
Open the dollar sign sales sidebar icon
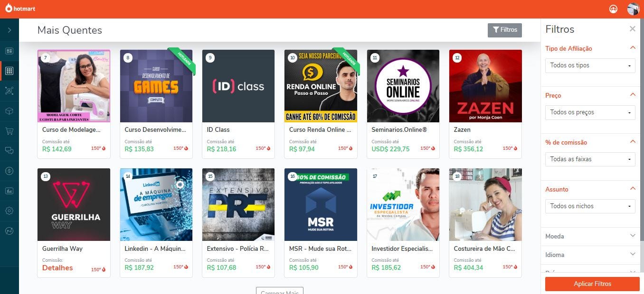(x=9, y=171)
